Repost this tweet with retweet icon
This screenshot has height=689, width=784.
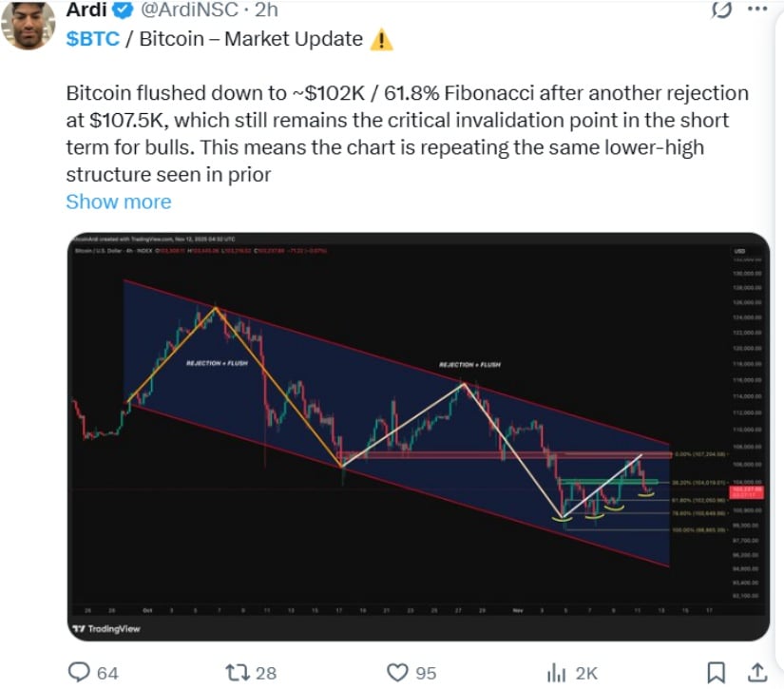[235, 672]
